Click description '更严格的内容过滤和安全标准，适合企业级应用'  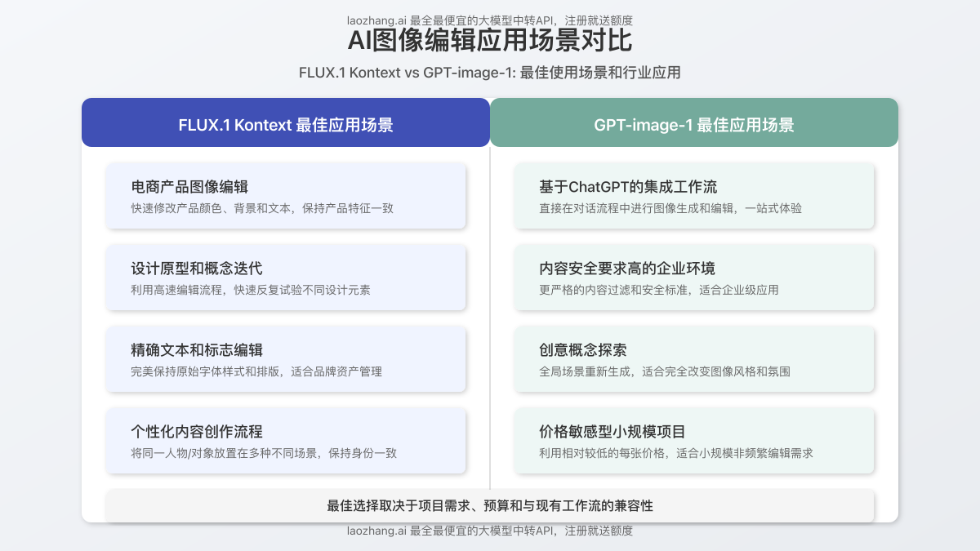pyautogui.click(x=659, y=290)
